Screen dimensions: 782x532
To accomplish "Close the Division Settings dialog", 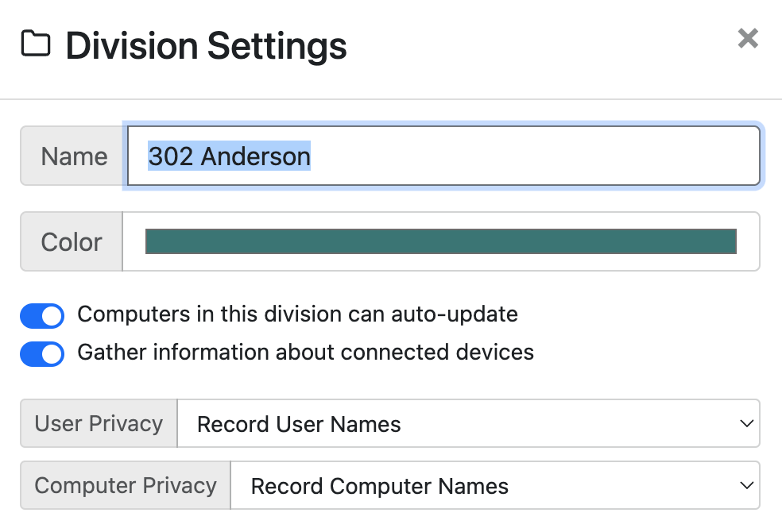I will (x=748, y=38).
